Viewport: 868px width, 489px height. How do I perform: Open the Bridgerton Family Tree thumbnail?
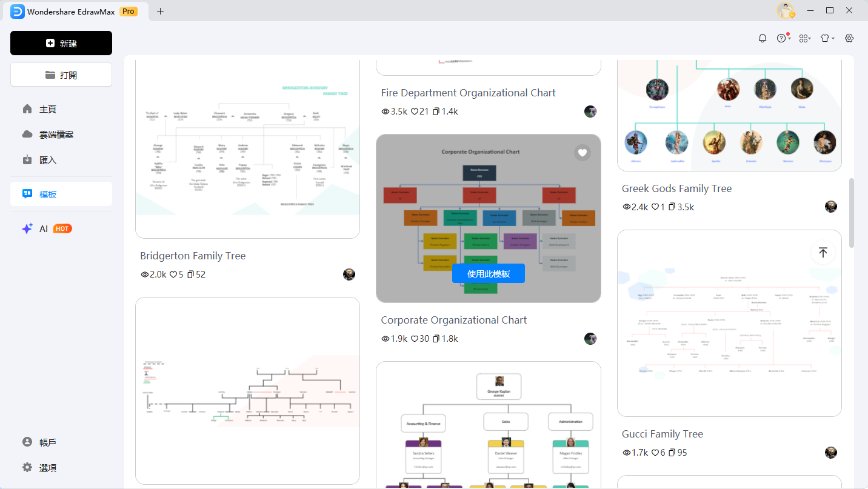[x=247, y=148]
